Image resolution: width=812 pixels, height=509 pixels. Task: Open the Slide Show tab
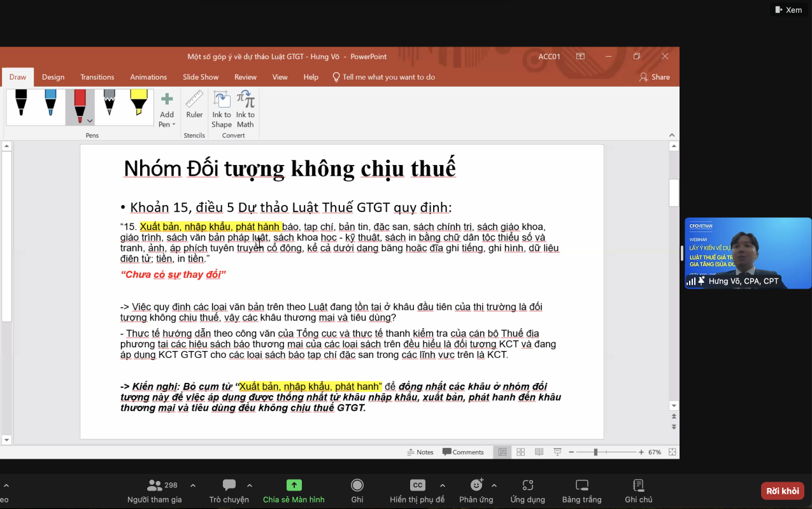click(201, 77)
